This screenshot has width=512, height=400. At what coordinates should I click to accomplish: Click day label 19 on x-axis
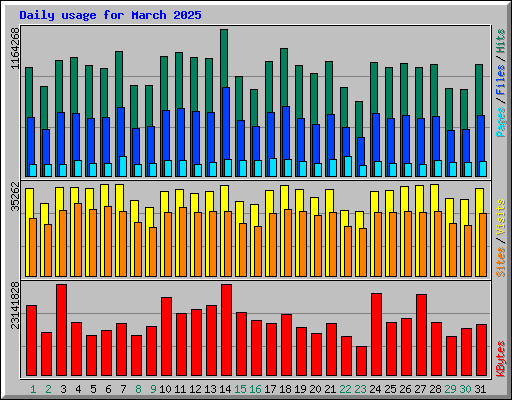300,389
